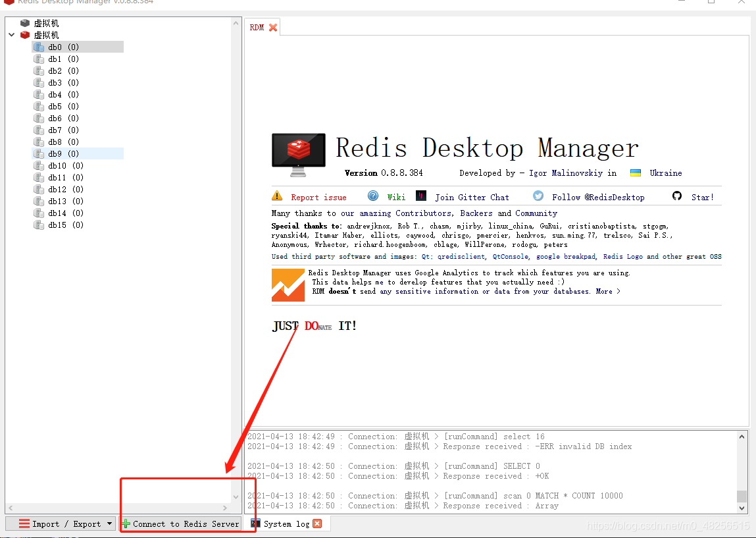Click the Google Analytics orange chart icon

pyautogui.click(x=288, y=285)
